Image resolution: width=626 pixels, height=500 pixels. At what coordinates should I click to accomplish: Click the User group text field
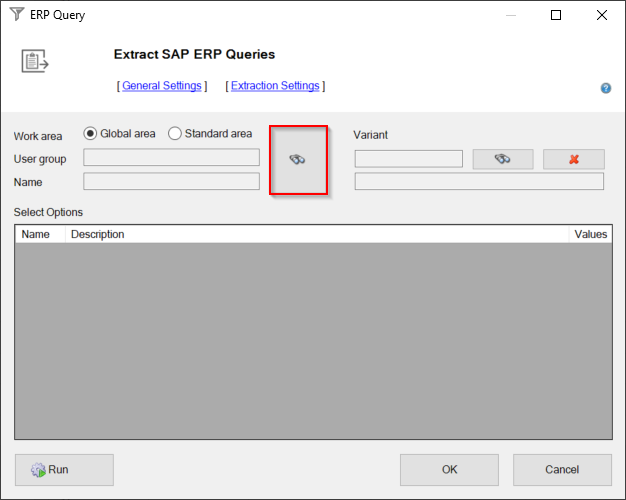pos(171,158)
